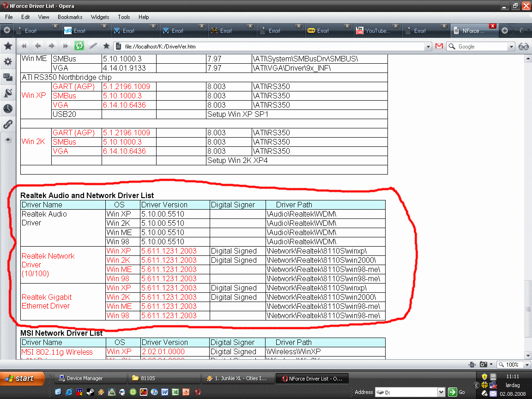The image size is (532, 399).
Task: Launch Excel from quick launch bar
Action: [175, 392]
